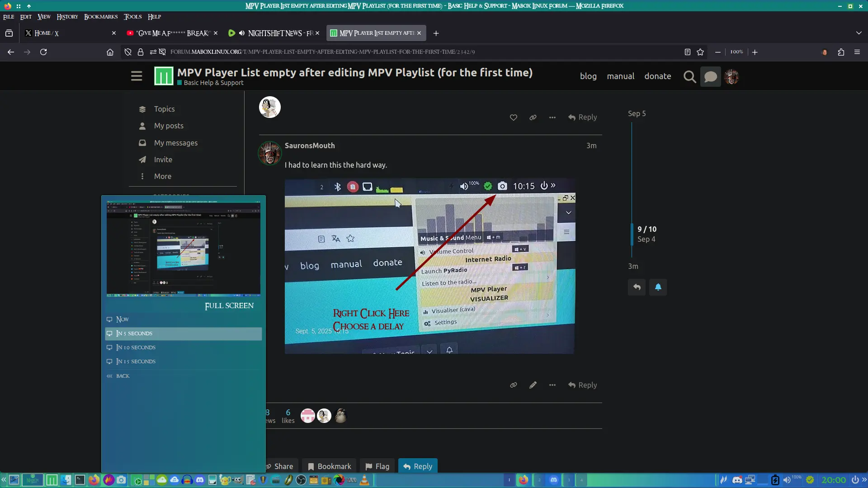Click the pencil edit icon on post

[x=533, y=385]
